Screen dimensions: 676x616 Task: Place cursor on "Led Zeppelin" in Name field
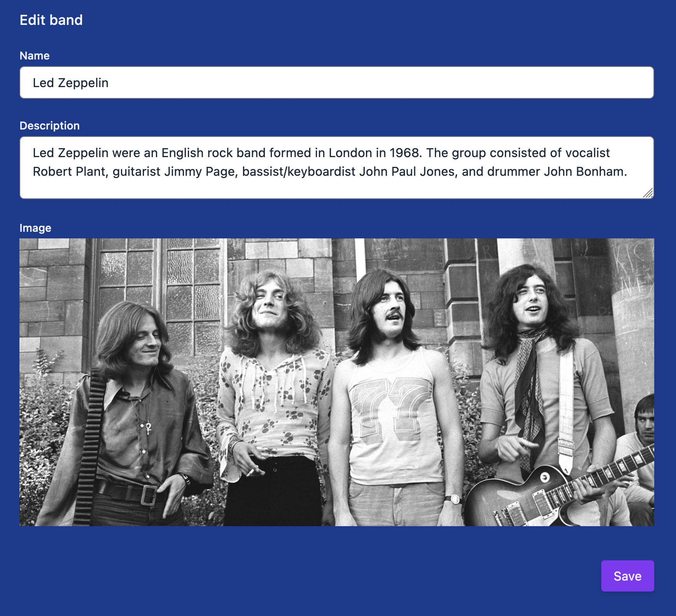click(70, 83)
